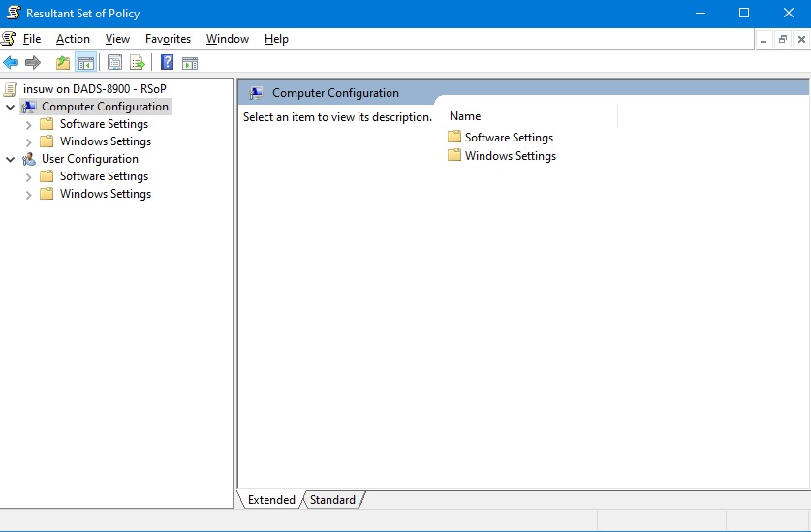
Task: Select Windows Settings text in right pane
Action: click(511, 156)
